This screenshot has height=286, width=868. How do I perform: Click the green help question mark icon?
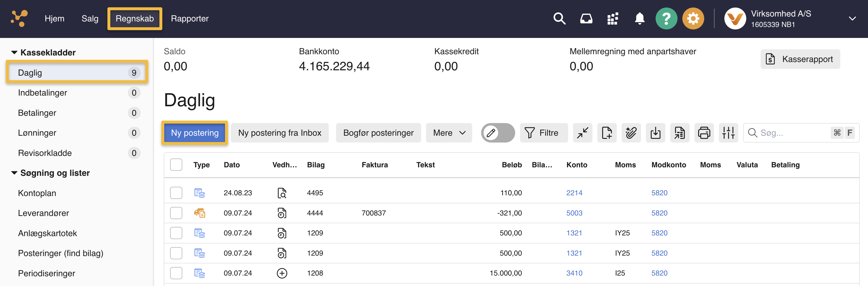pos(666,18)
